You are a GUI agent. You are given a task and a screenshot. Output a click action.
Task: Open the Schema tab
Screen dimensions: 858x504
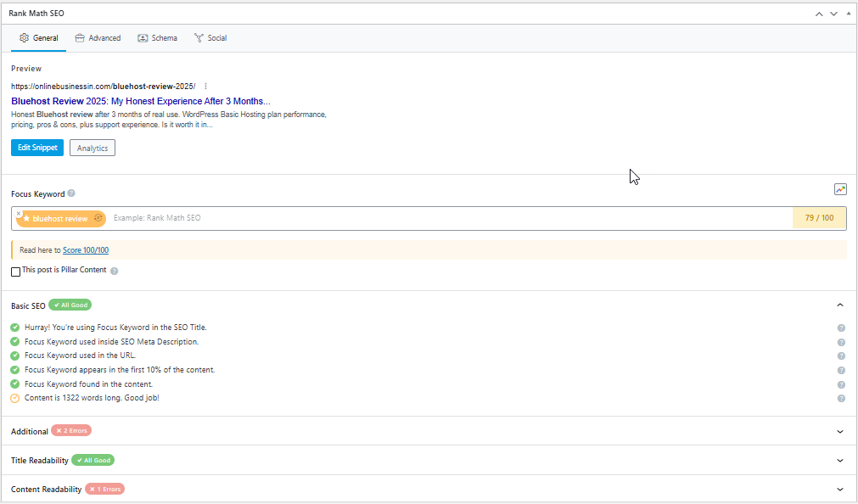pyautogui.click(x=158, y=38)
